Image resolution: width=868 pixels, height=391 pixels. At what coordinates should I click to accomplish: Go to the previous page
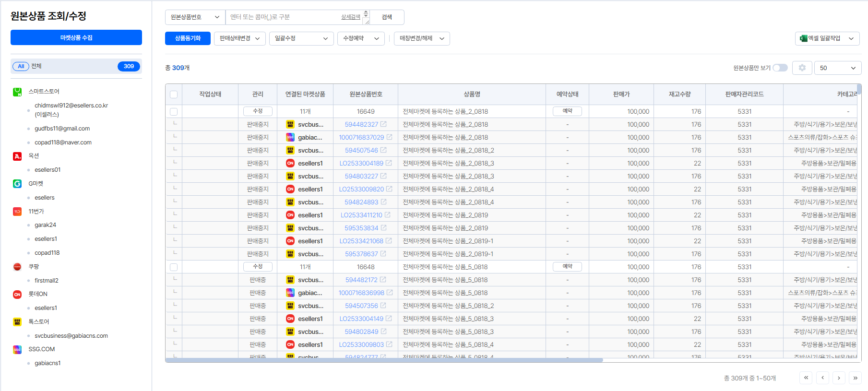coord(822,378)
